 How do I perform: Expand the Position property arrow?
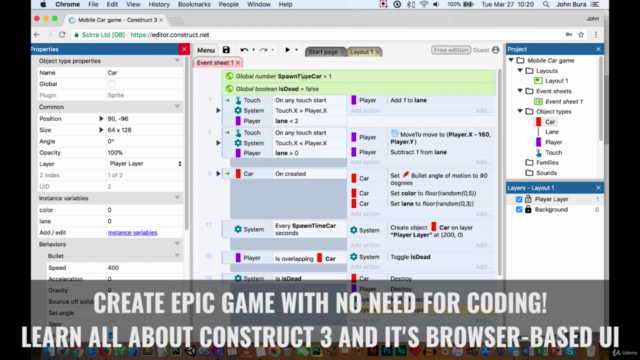pos(101,118)
